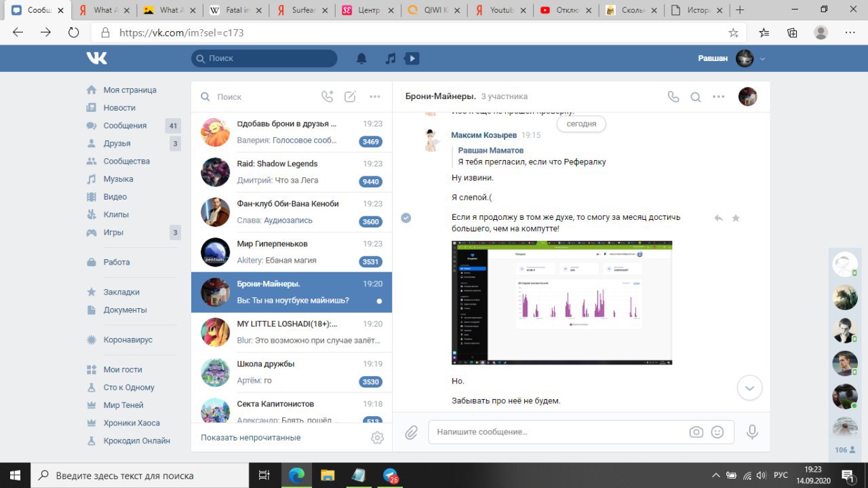Open Закладки in the sidebar
868x488 pixels.
coord(121,292)
